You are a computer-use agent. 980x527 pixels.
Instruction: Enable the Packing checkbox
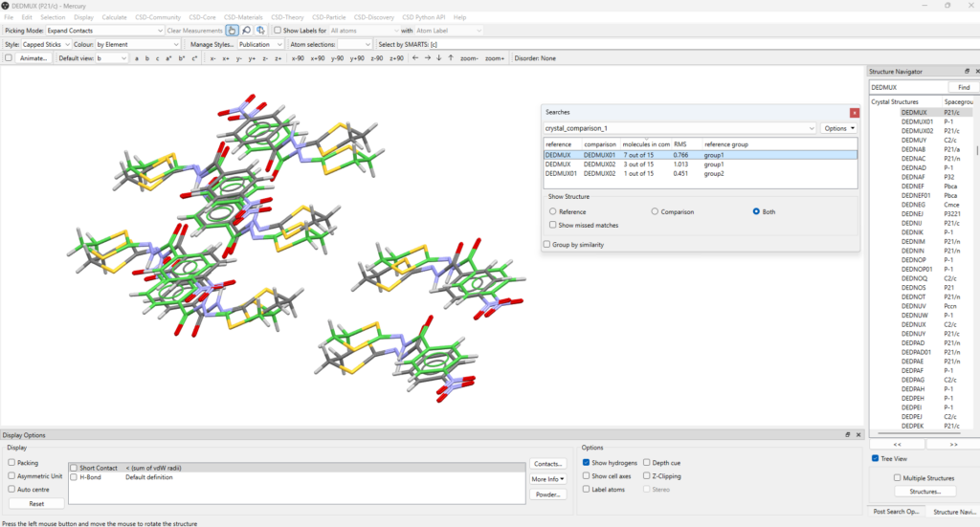coord(12,462)
